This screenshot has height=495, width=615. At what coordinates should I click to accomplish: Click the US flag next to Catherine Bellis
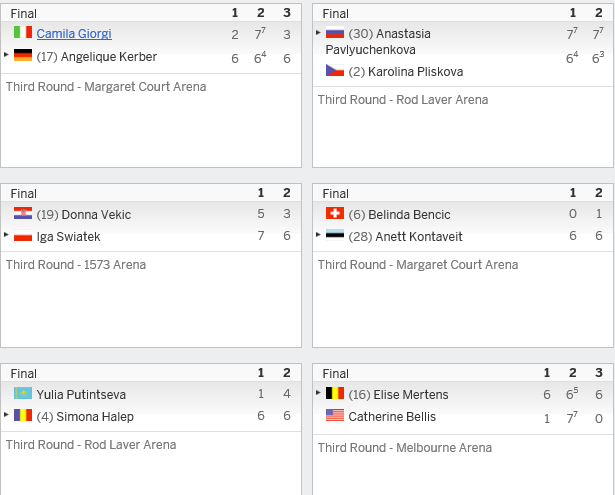tap(335, 415)
